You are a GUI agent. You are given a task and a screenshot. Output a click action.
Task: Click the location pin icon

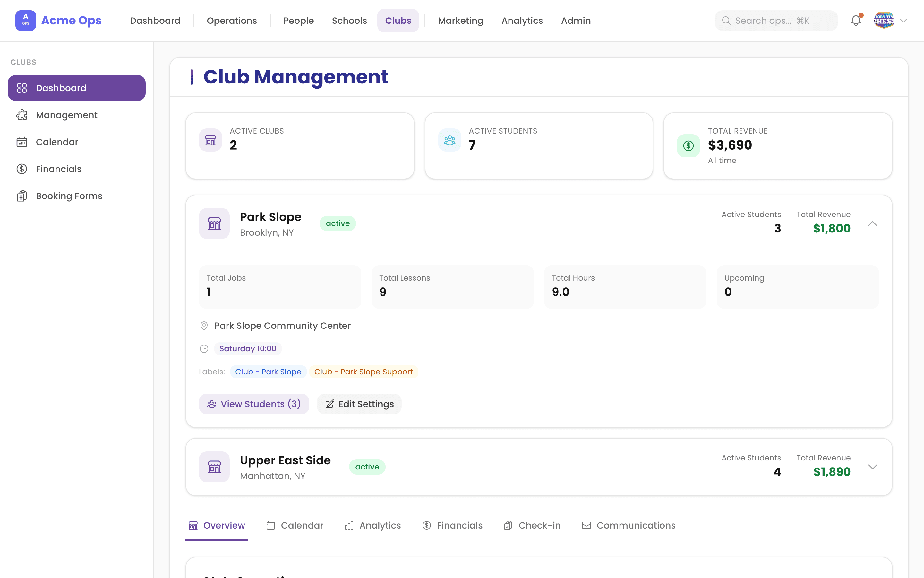click(204, 326)
